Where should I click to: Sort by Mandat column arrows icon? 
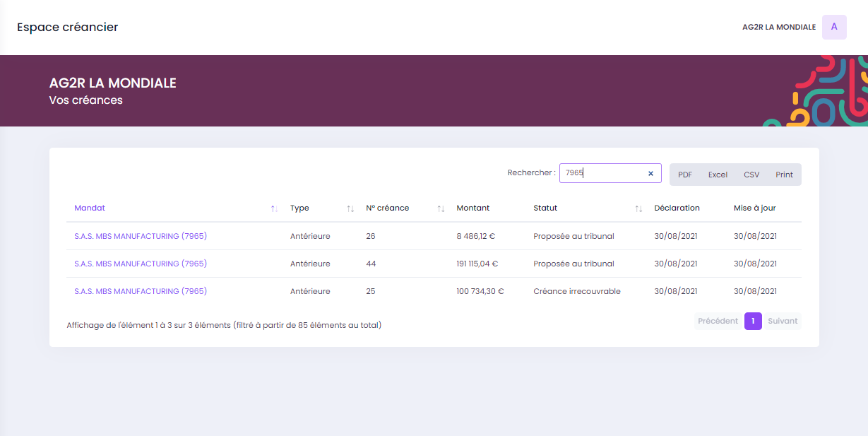274,208
